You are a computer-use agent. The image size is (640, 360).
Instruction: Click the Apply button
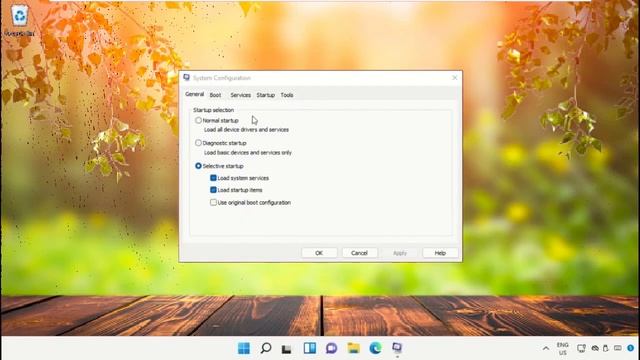pyautogui.click(x=400, y=253)
